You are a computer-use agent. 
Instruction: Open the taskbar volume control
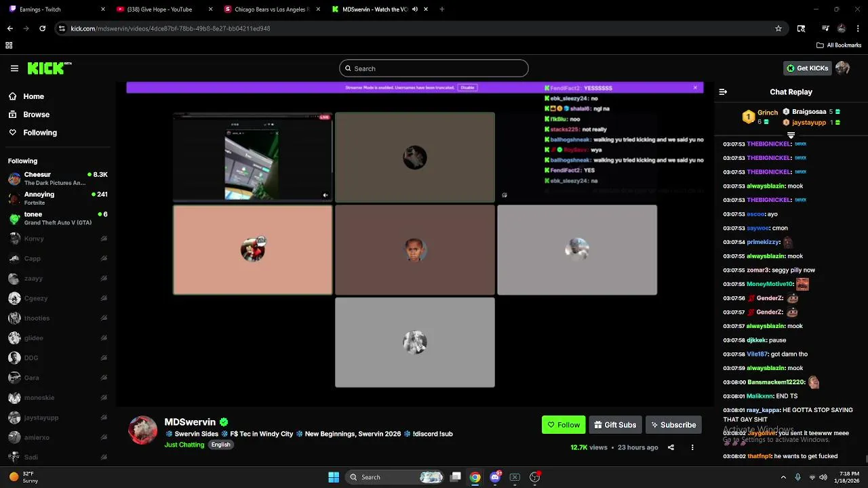click(x=823, y=477)
